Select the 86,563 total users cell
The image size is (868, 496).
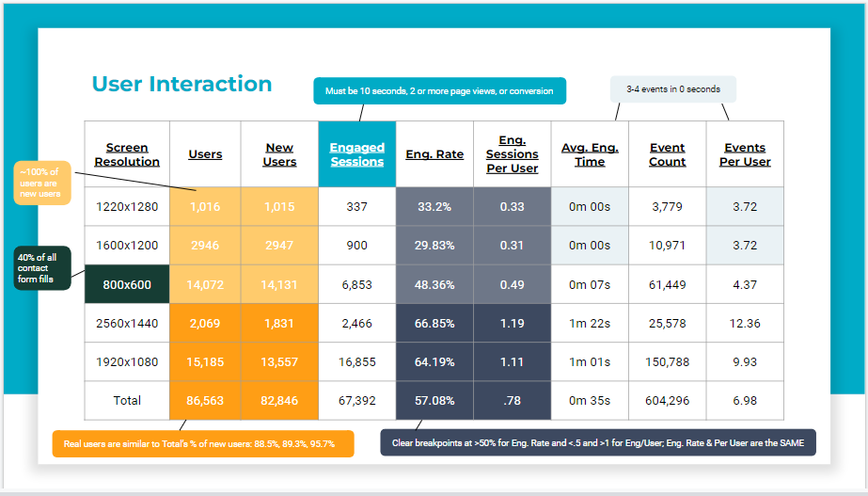click(x=205, y=401)
